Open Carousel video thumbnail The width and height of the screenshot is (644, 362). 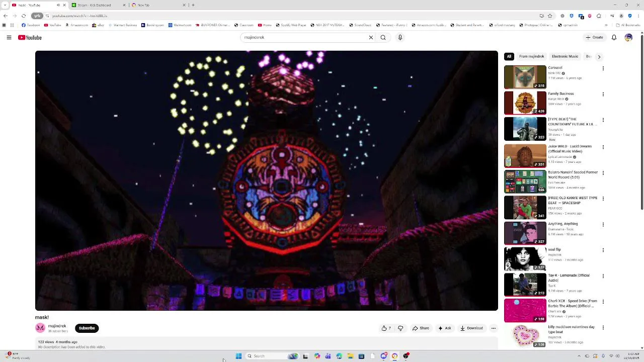click(525, 77)
